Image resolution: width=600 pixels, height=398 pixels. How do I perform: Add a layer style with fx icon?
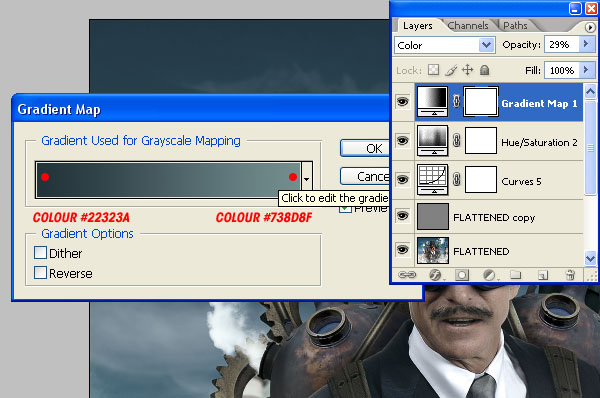click(435, 275)
